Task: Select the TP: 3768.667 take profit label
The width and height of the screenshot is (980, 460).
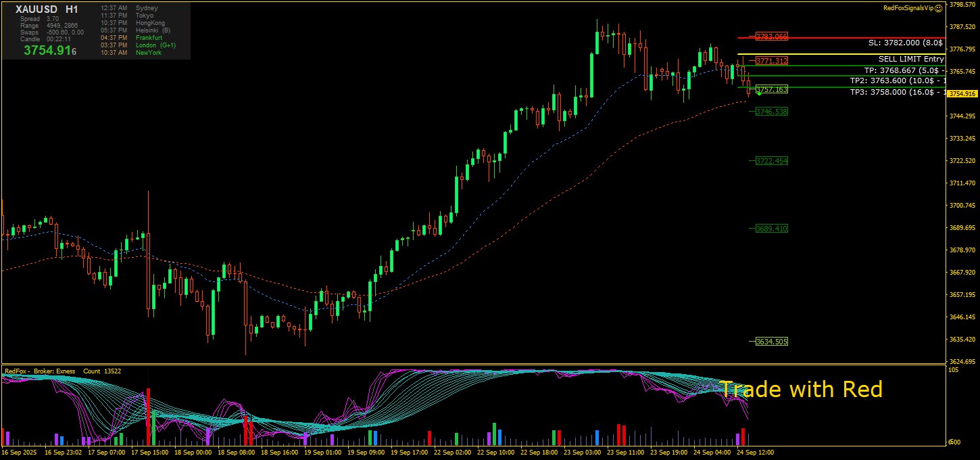Action: coord(904,70)
